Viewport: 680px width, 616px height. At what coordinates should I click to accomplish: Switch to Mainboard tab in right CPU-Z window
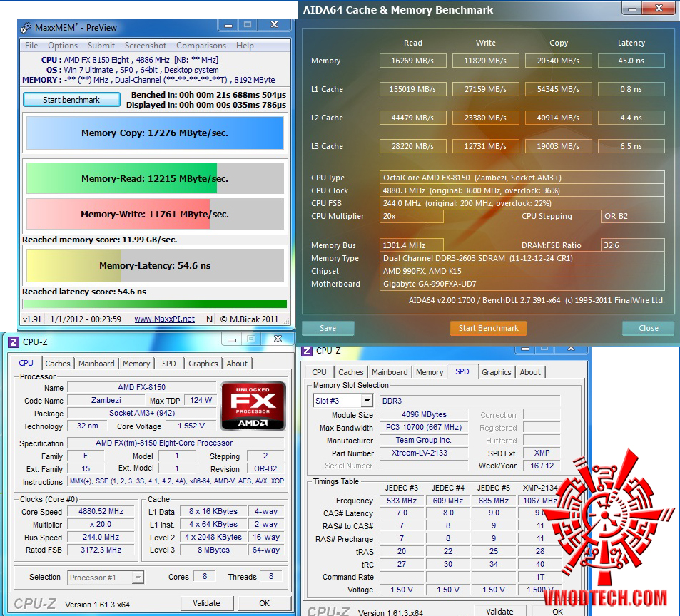point(390,372)
